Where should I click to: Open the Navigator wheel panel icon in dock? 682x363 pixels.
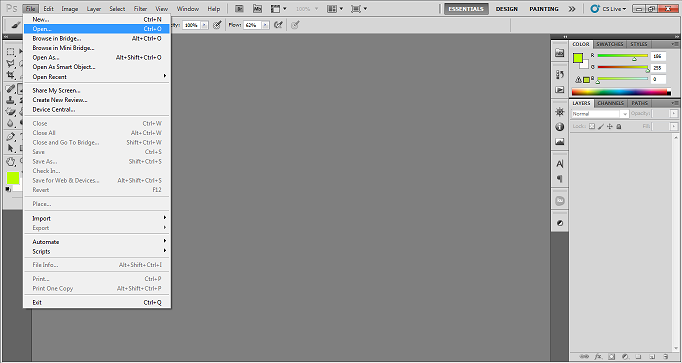pos(560,112)
